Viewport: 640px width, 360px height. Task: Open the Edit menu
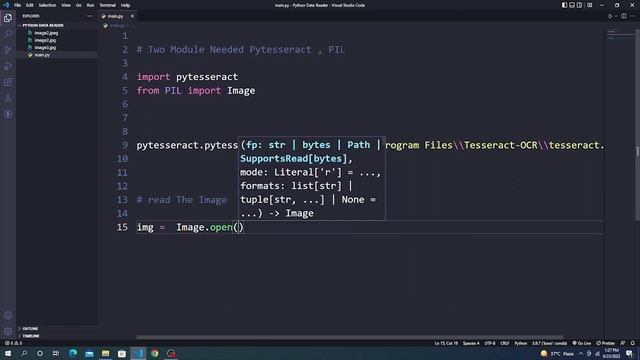[x=29, y=5]
